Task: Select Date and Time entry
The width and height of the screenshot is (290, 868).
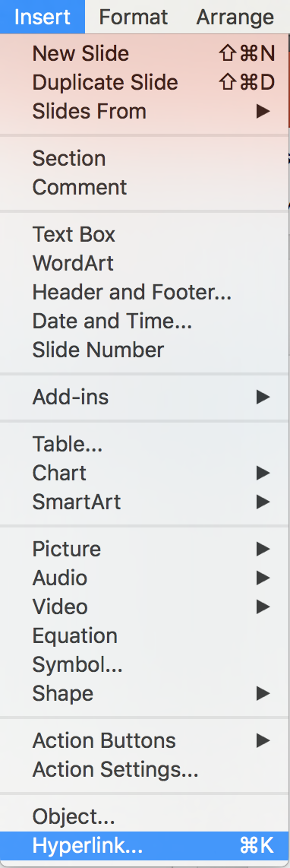Action: [x=144, y=321]
